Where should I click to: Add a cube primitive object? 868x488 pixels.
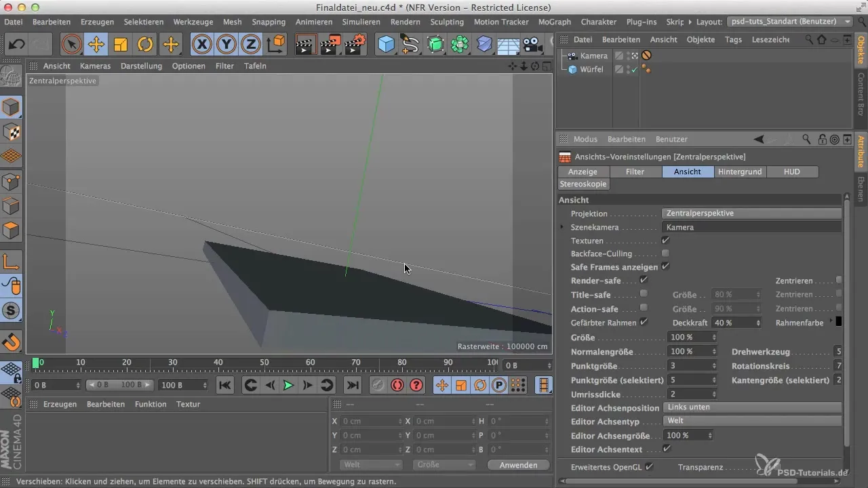[x=386, y=45]
